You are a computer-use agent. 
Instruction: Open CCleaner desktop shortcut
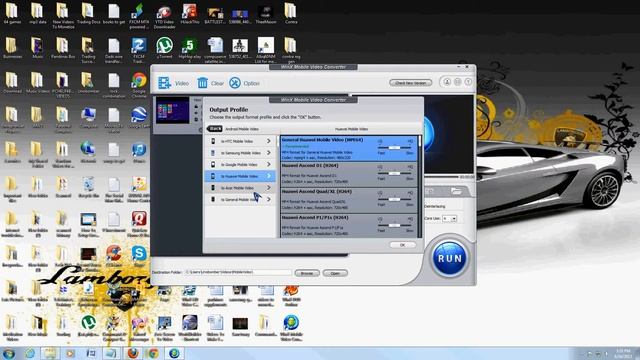tap(113, 256)
